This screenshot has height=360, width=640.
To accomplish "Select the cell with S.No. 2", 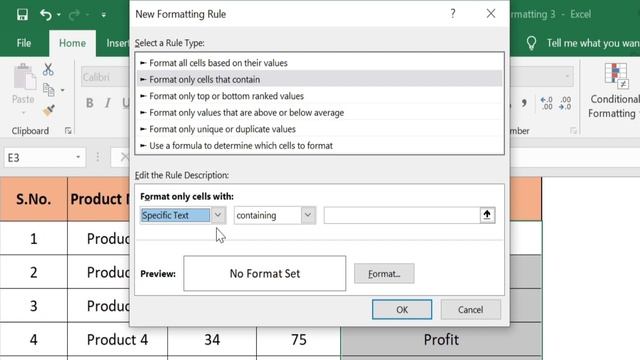I will click(x=33, y=272).
